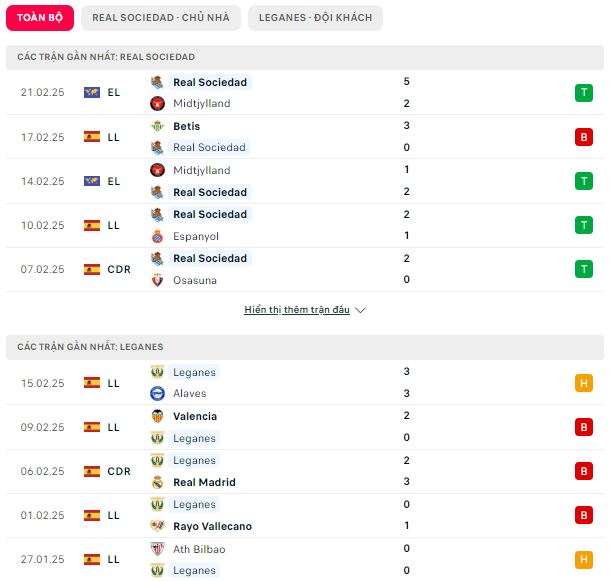The width and height of the screenshot is (611, 581).
Task: Click the Osasuna club crest
Action: (157, 280)
